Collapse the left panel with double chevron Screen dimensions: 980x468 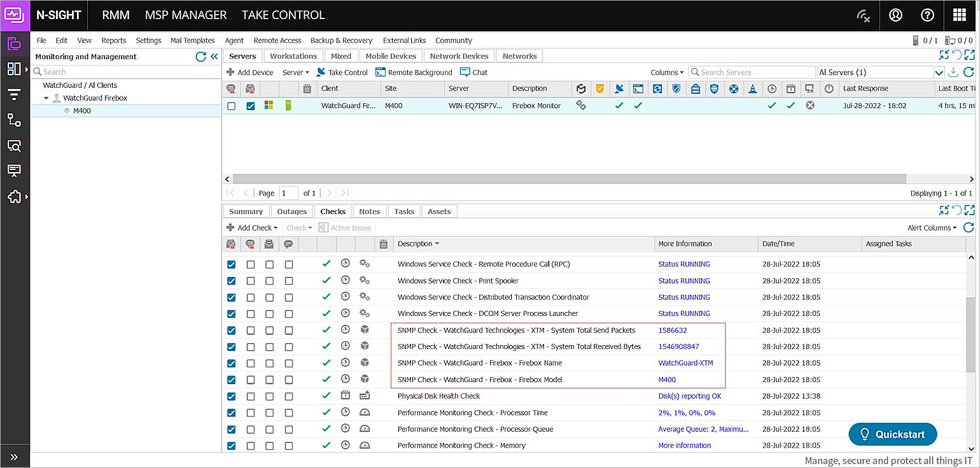pos(214,57)
